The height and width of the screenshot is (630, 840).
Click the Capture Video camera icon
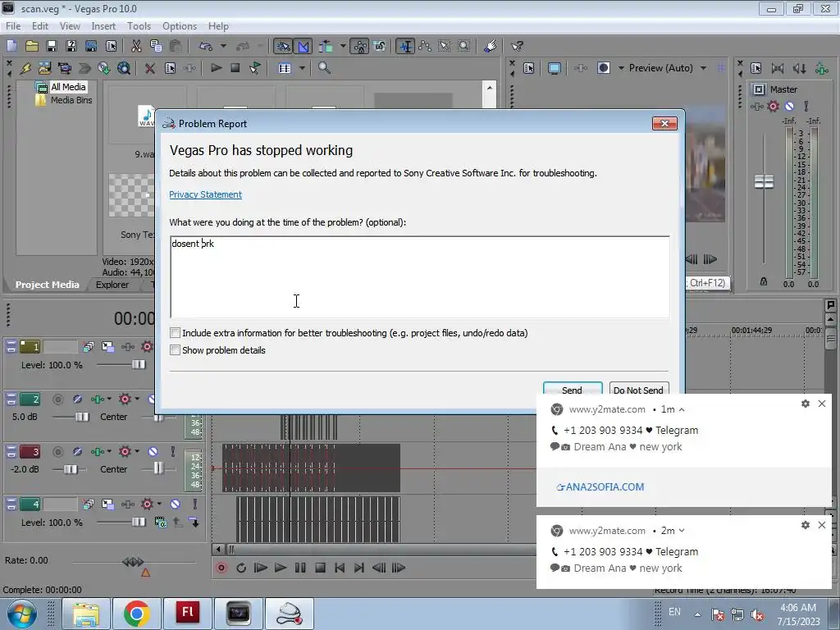(x=64, y=68)
